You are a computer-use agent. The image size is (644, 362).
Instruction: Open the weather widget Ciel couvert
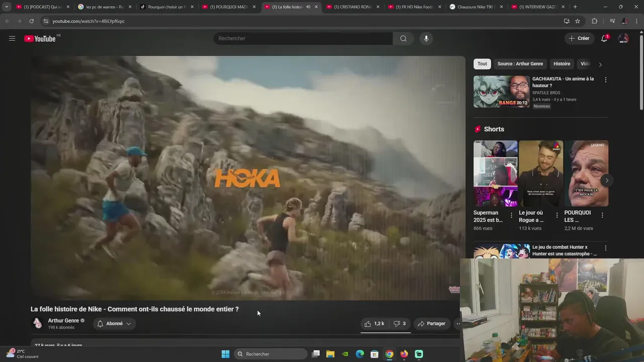(22, 354)
